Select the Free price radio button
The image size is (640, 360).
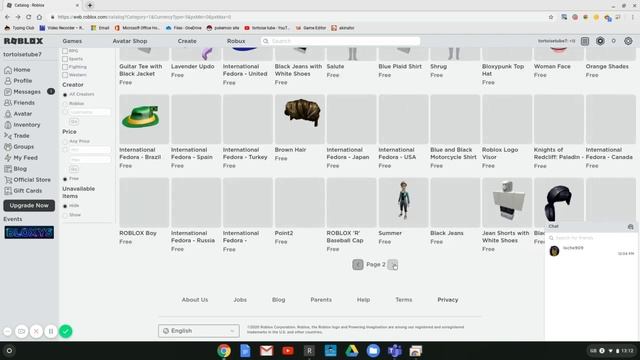tap(65, 179)
